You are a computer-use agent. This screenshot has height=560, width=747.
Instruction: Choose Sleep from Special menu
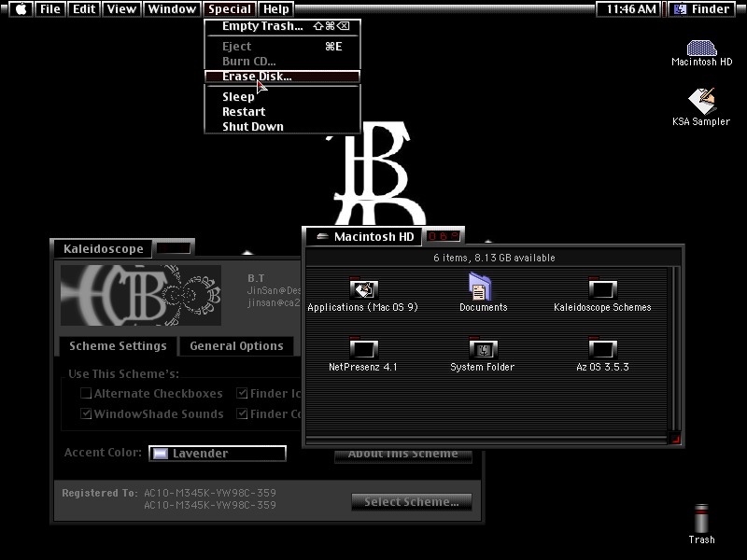(283, 97)
